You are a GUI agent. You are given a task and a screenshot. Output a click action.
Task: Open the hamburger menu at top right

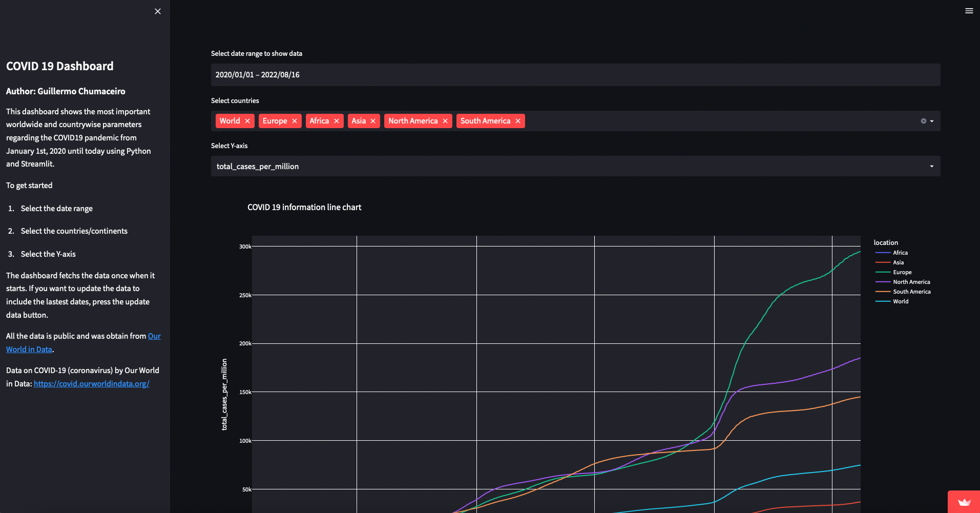tap(969, 11)
